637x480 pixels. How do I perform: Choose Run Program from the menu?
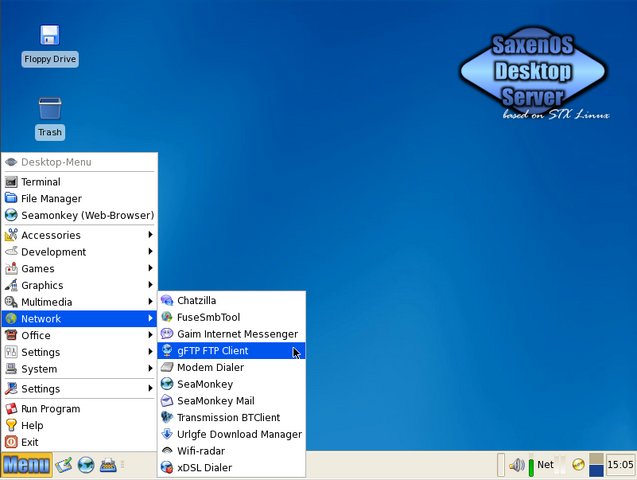(x=79, y=409)
